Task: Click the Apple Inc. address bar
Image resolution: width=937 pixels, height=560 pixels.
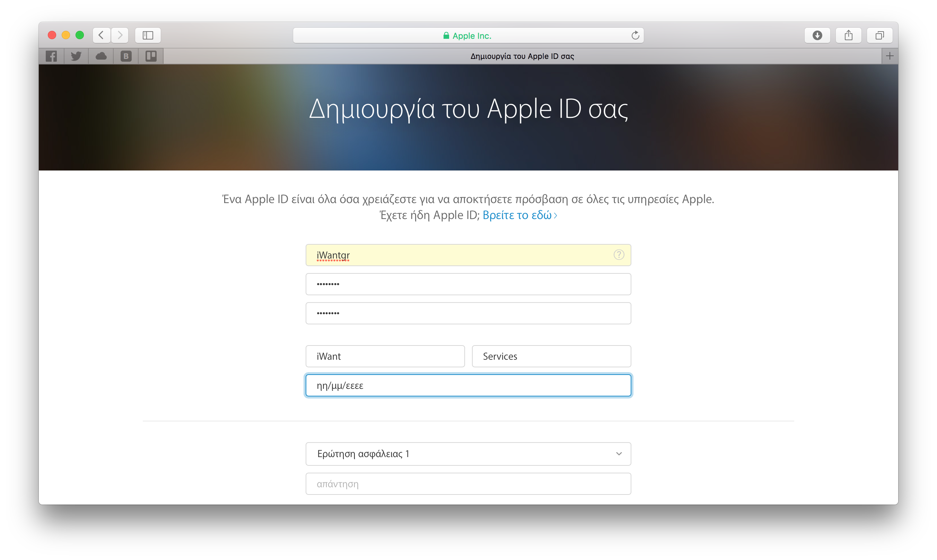Action: coord(468,35)
